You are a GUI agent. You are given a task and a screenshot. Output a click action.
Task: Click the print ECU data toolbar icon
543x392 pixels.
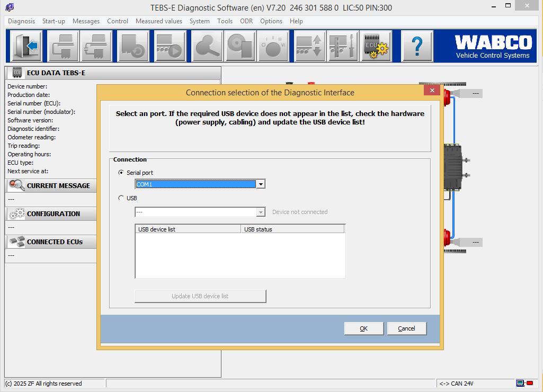[63, 46]
